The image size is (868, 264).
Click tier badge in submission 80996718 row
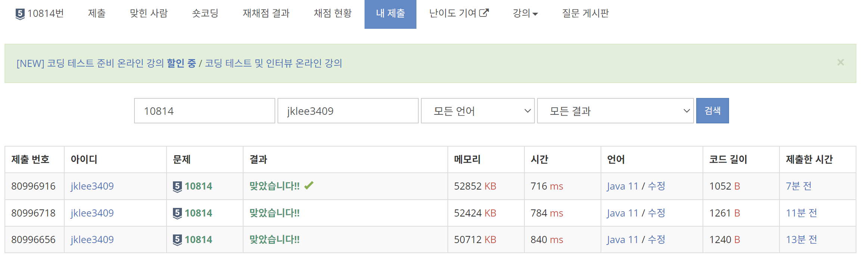coord(177,213)
